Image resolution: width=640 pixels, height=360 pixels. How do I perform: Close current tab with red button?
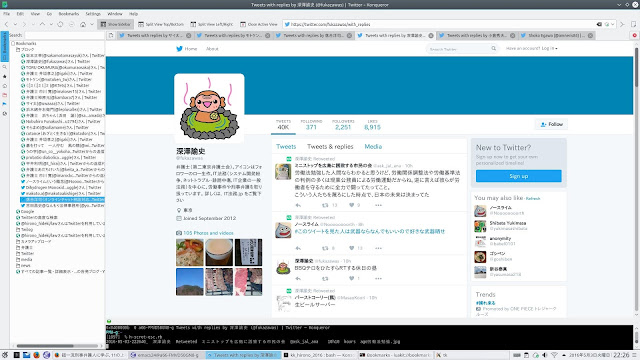[635, 36]
